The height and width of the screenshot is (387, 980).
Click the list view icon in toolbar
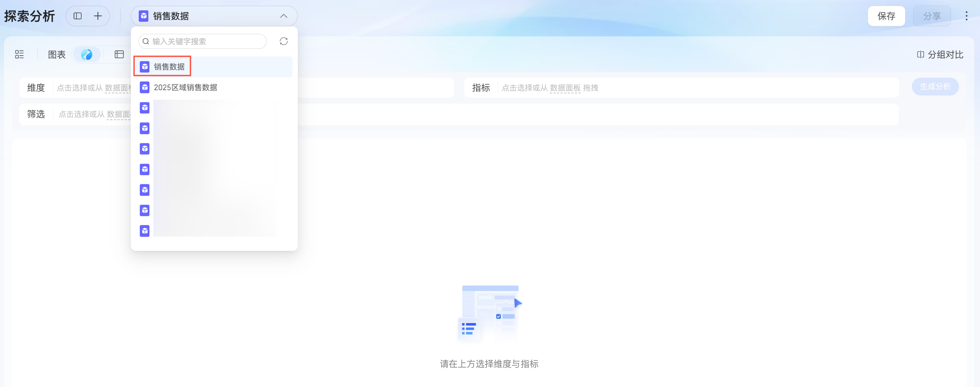click(19, 55)
